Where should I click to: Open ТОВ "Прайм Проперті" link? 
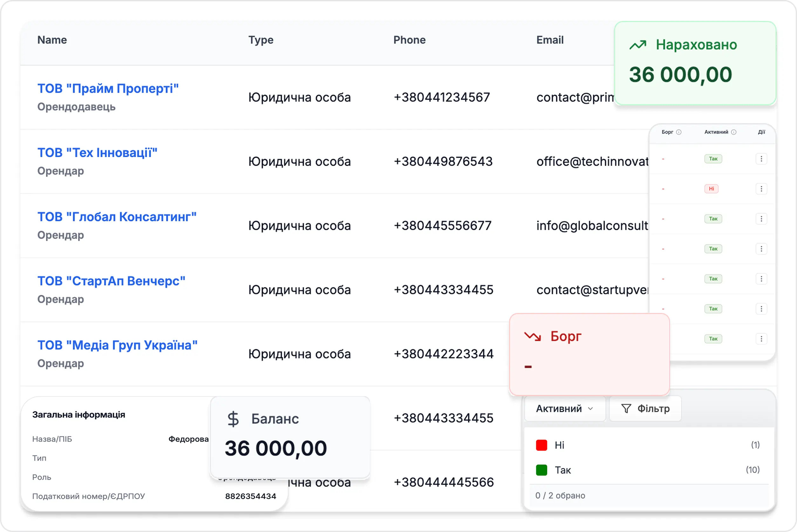click(x=108, y=89)
